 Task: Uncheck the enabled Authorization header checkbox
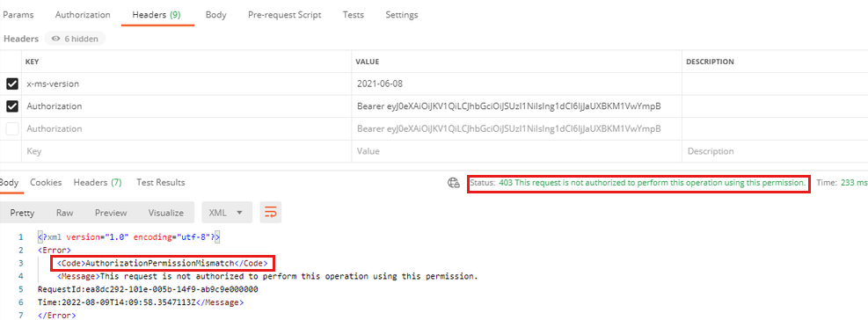click(x=12, y=106)
